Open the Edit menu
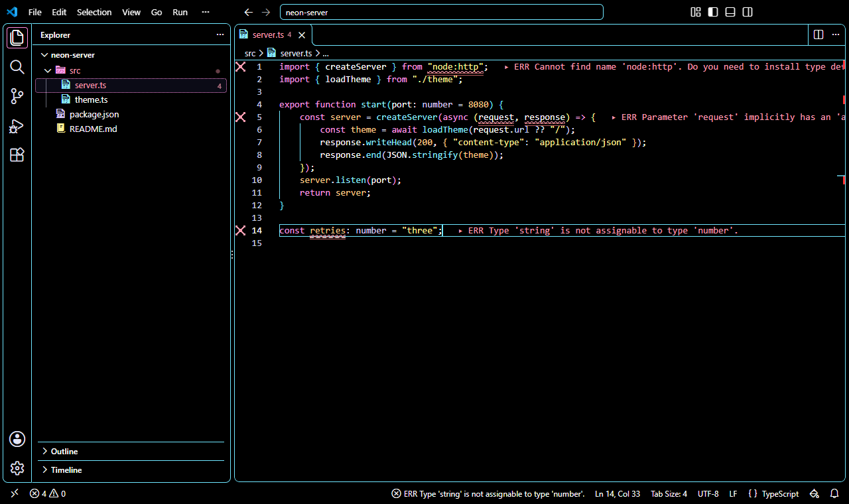The width and height of the screenshot is (849, 504). point(59,12)
